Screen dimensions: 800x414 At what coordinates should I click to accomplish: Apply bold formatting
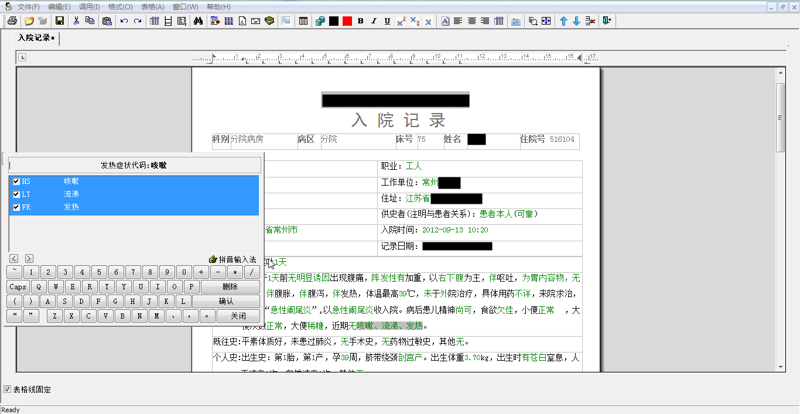(361, 21)
